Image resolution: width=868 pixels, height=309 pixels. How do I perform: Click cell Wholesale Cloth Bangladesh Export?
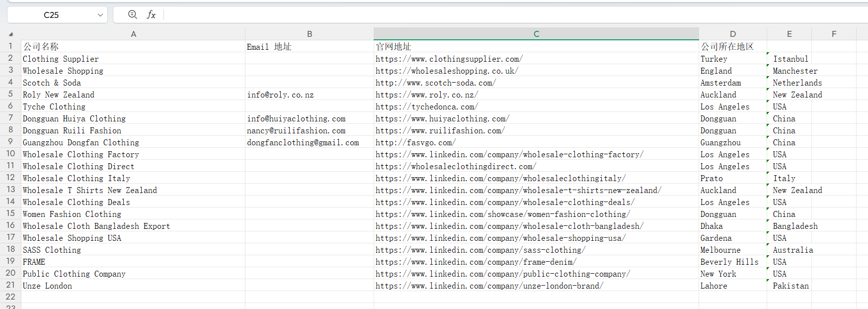point(133,226)
